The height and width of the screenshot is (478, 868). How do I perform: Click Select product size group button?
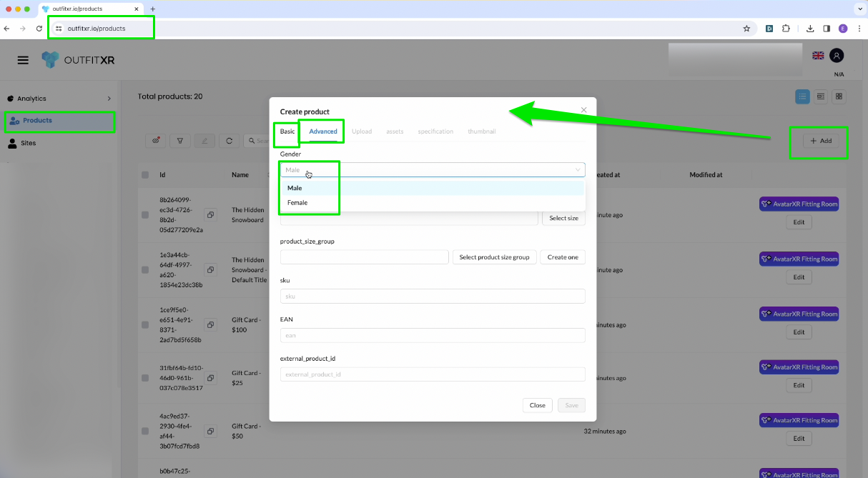(494, 257)
